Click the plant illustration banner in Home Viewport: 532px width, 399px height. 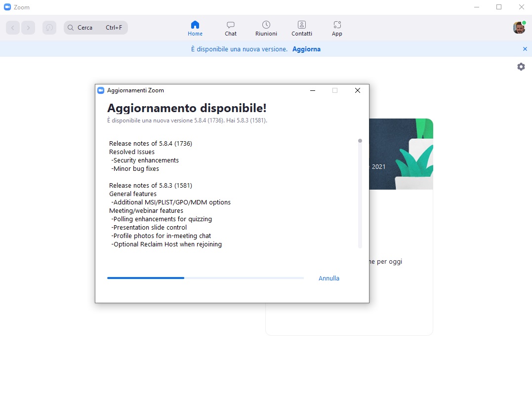click(x=401, y=154)
